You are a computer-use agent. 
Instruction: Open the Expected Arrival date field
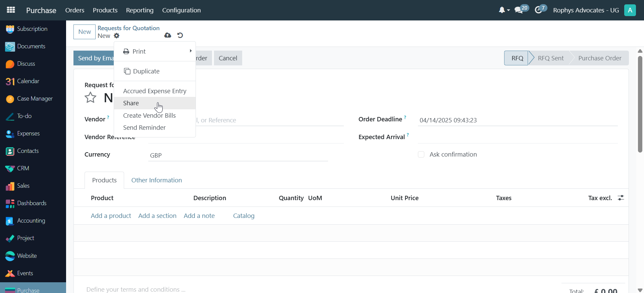(518, 137)
